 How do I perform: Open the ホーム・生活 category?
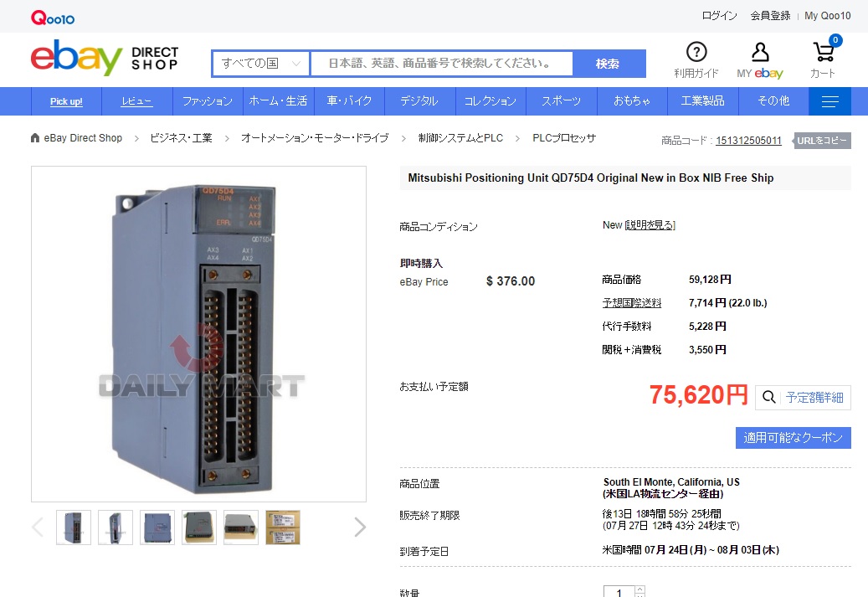point(278,100)
